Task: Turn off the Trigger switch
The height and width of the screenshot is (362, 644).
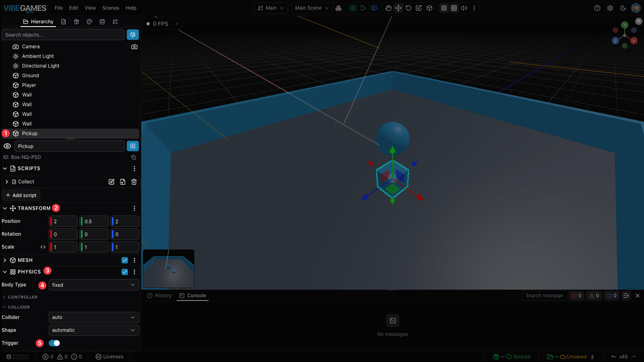Action: pos(54,343)
